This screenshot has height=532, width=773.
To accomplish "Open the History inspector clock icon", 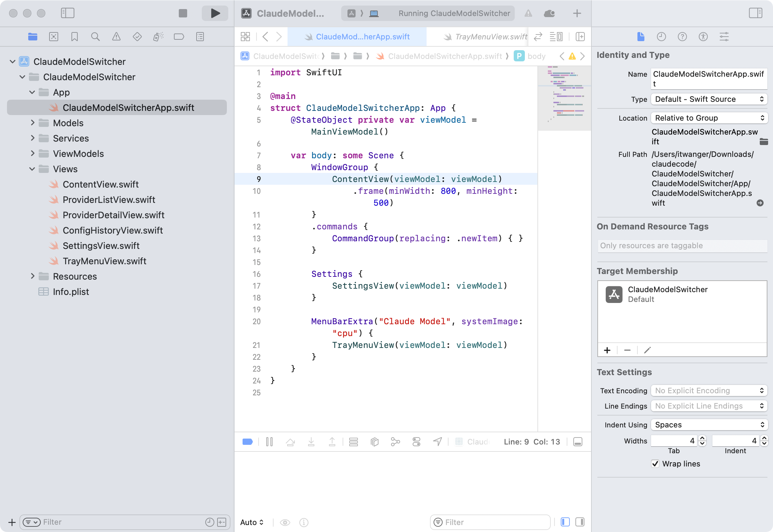I will [661, 37].
